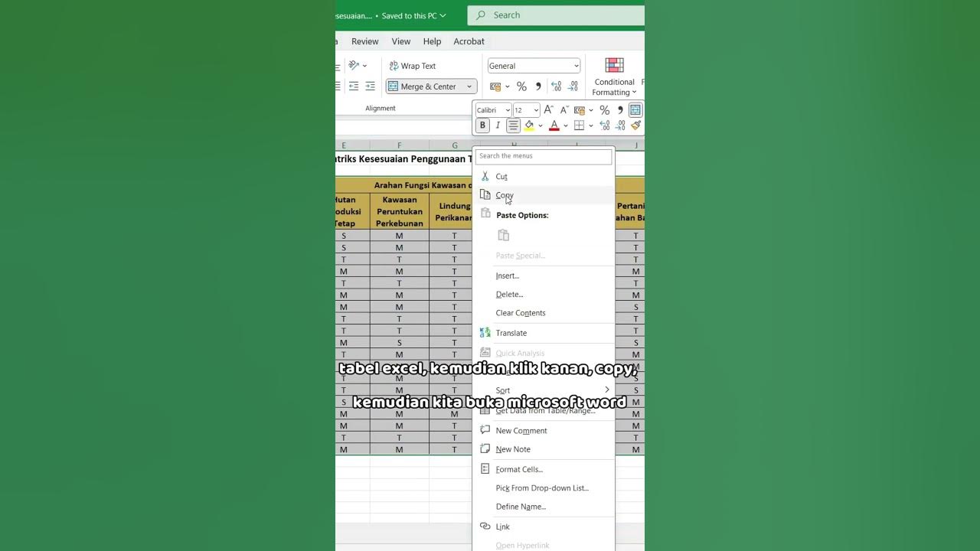The image size is (980, 551).
Task: Open the font color dropdown arrow
Action: (x=565, y=126)
